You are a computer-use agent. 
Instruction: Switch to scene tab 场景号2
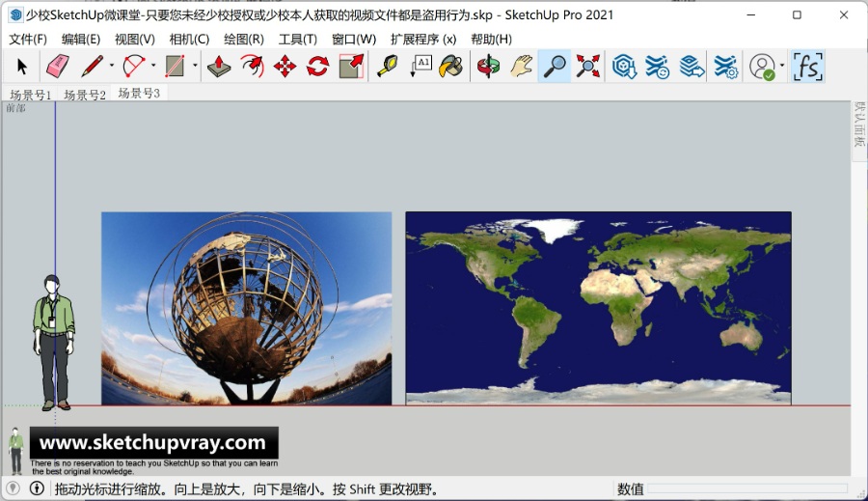[85, 95]
